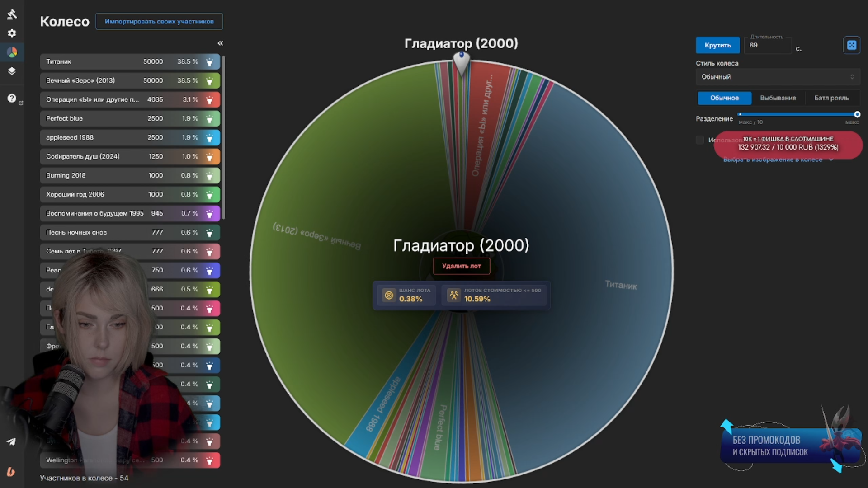Open the auction gavel page in sidebar
This screenshot has width=868, height=488.
[x=12, y=14]
